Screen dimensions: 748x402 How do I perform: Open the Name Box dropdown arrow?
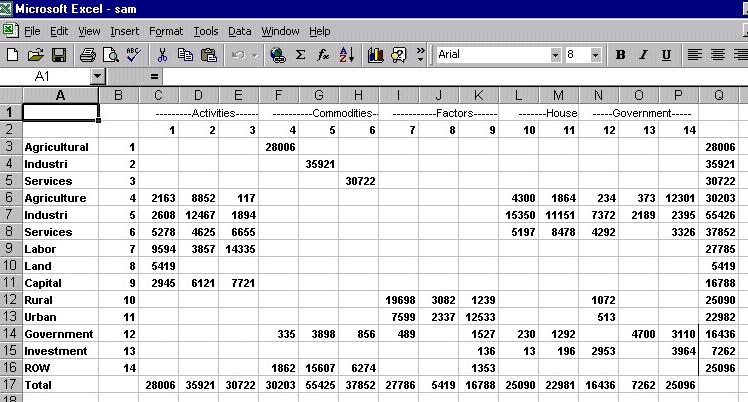tap(97, 76)
